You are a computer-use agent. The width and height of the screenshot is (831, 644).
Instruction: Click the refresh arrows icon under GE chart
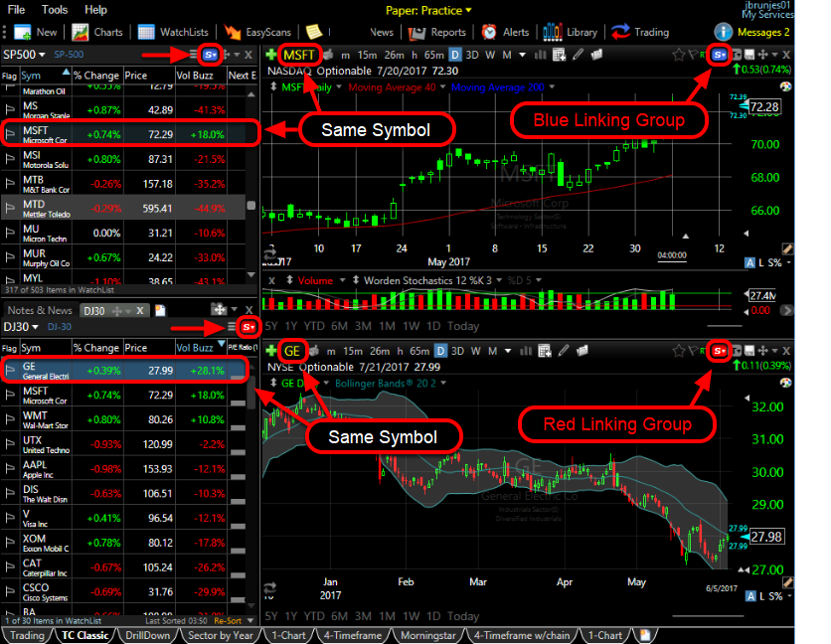(x=269, y=587)
